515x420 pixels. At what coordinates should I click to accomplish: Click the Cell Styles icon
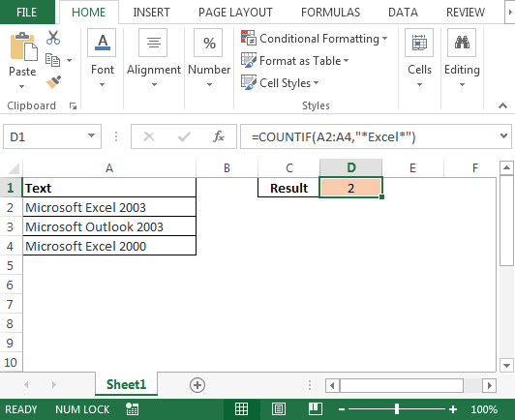[248, 82]
